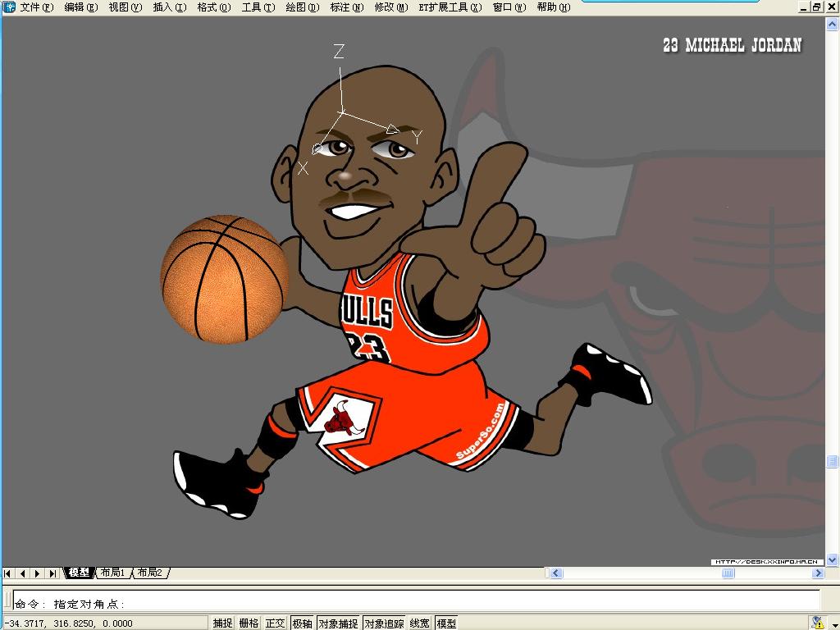Toggle 捕捉 snap mode in status bar
Viewport: 840px width, 630px height.
[x=222, y=623]
